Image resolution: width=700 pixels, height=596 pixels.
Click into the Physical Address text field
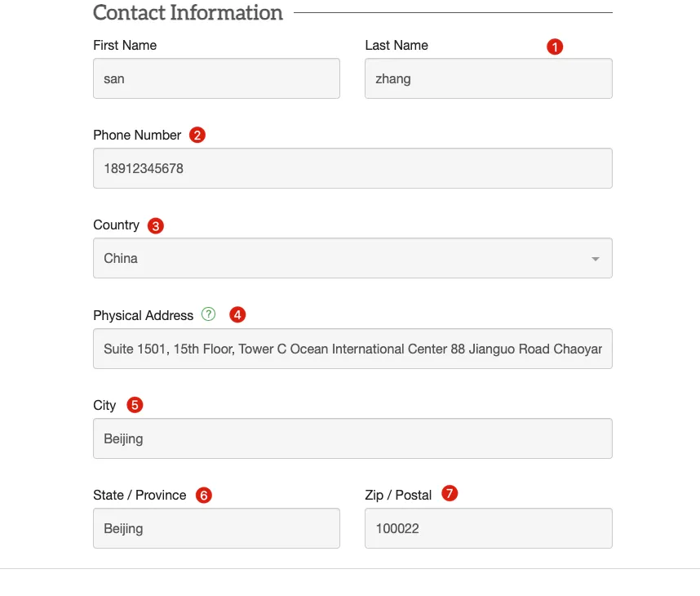[x=352, y=349]
